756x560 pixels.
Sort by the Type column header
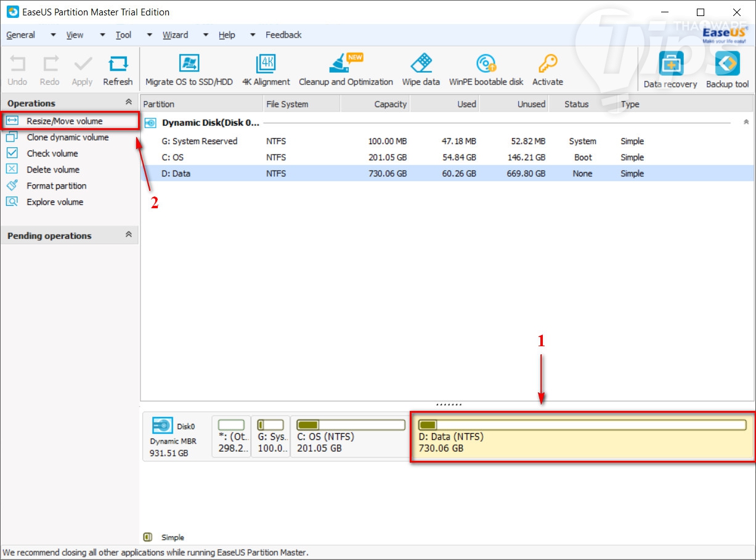tap(685, 104)
